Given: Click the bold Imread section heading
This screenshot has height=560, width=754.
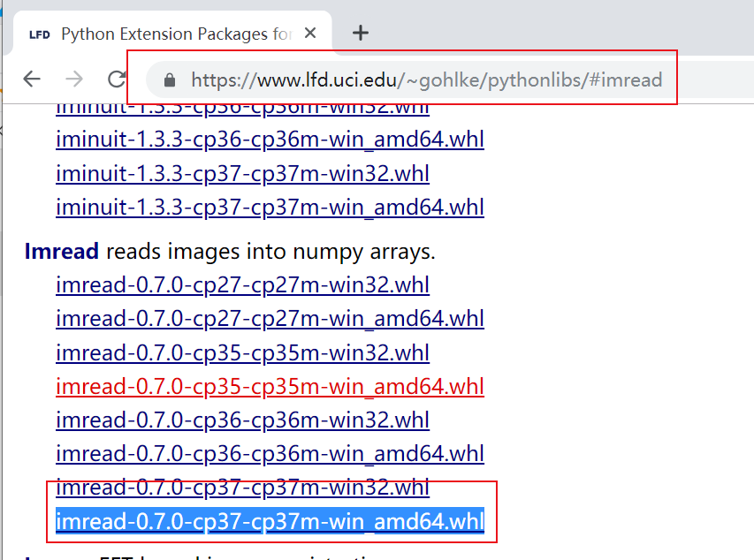Looking at the screenshot, I should pos(61,251).
